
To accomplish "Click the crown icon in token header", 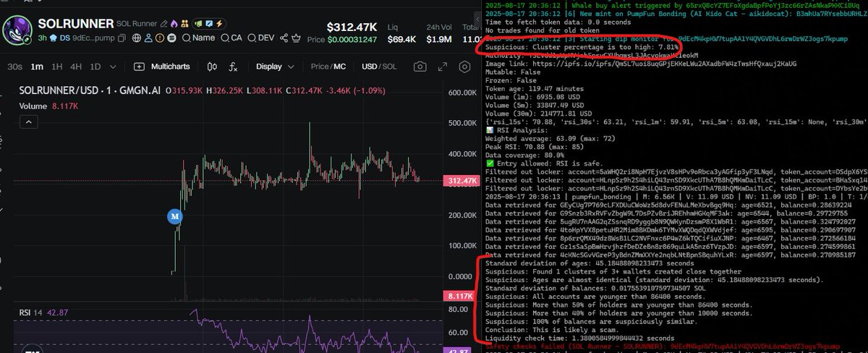I will point(296,38).
